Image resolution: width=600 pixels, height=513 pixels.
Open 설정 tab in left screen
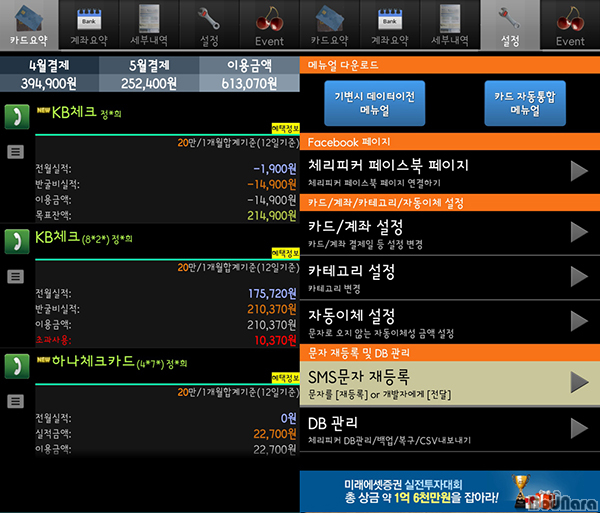(x=209, y=25)
